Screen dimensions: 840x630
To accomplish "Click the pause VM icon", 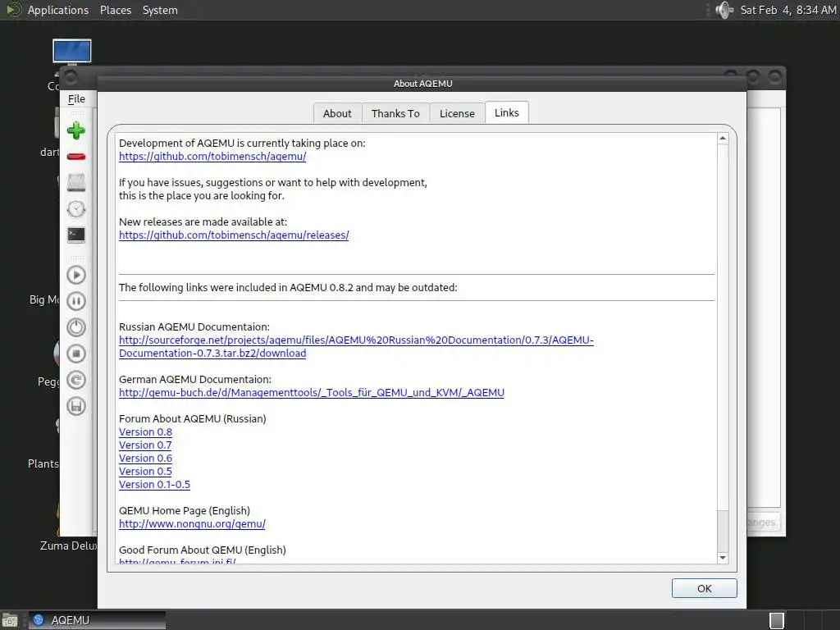I will (x=76, y=301).
